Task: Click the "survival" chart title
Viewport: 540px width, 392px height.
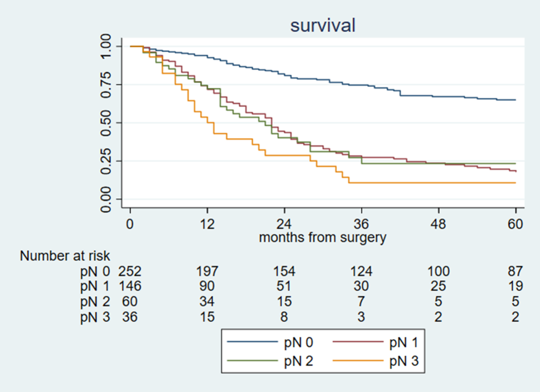Action: tap(323, 26)
